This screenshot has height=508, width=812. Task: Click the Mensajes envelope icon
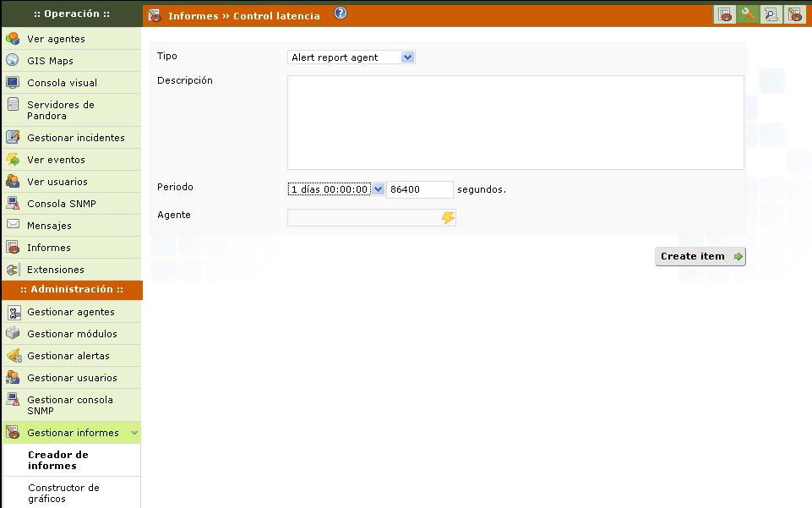[13, 226]
